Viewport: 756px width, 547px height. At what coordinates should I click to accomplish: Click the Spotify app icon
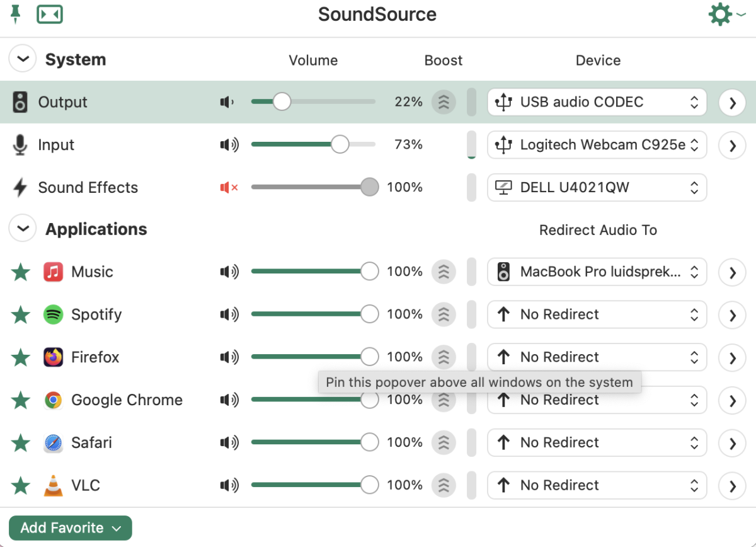[x=54, y=314]
